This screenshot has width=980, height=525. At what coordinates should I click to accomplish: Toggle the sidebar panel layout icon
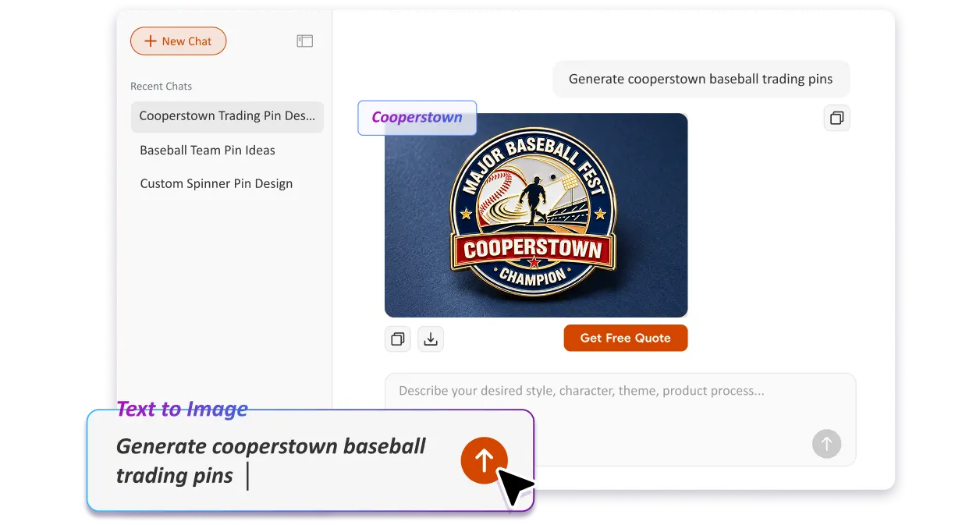(x=304, y=41)
